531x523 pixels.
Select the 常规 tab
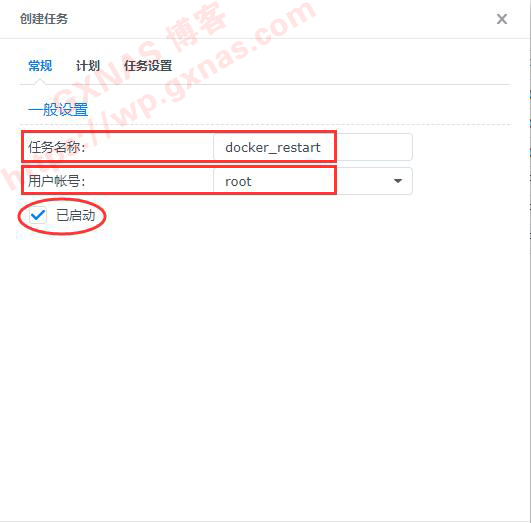point(40,66)
